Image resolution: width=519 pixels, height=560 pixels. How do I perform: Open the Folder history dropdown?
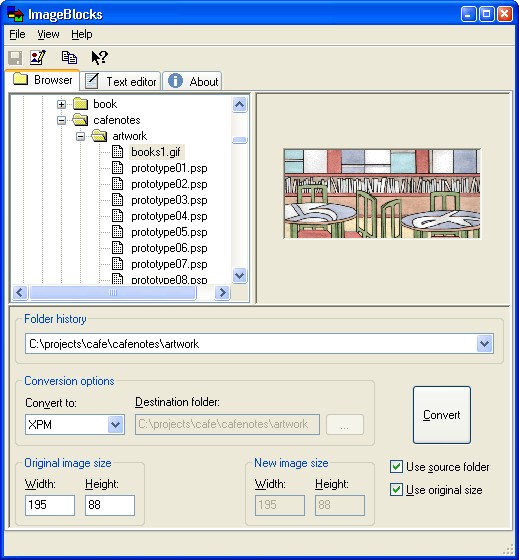[x=485, y=344]
